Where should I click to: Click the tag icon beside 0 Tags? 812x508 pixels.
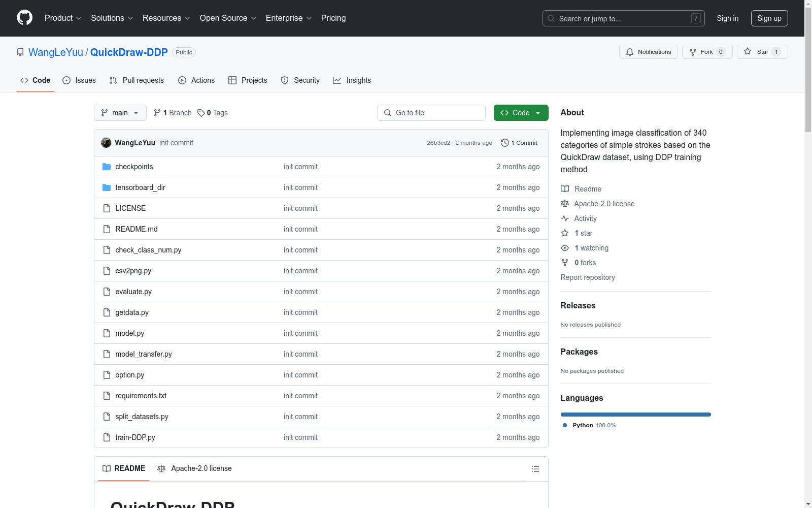(201, 113)
